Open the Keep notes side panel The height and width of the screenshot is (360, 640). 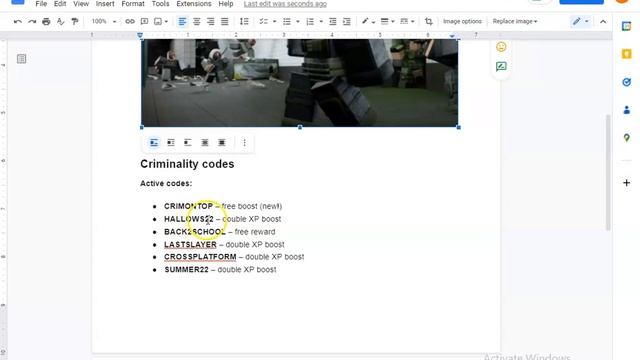click(x=627, y=54)
